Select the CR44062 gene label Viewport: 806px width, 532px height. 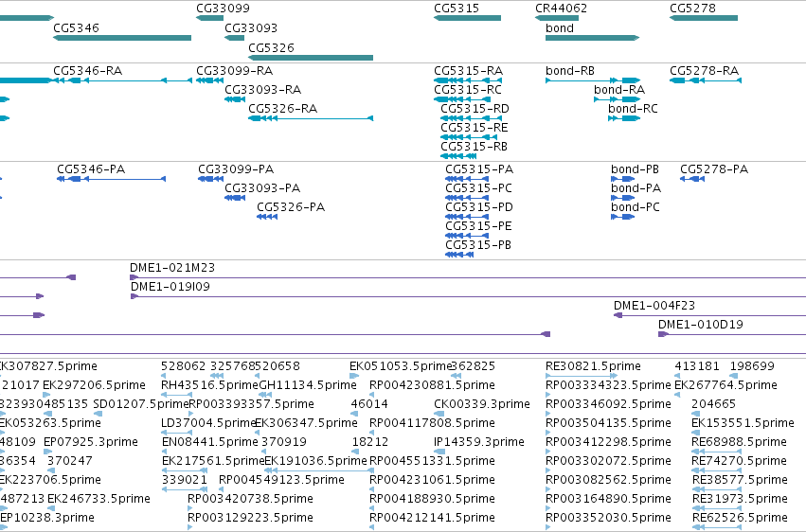pos(561,9)
